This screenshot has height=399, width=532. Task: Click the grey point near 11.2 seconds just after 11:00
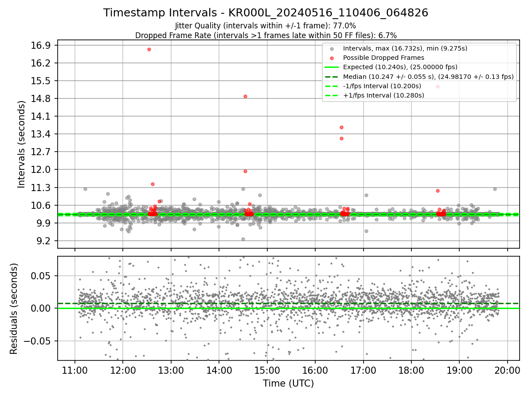85,189
